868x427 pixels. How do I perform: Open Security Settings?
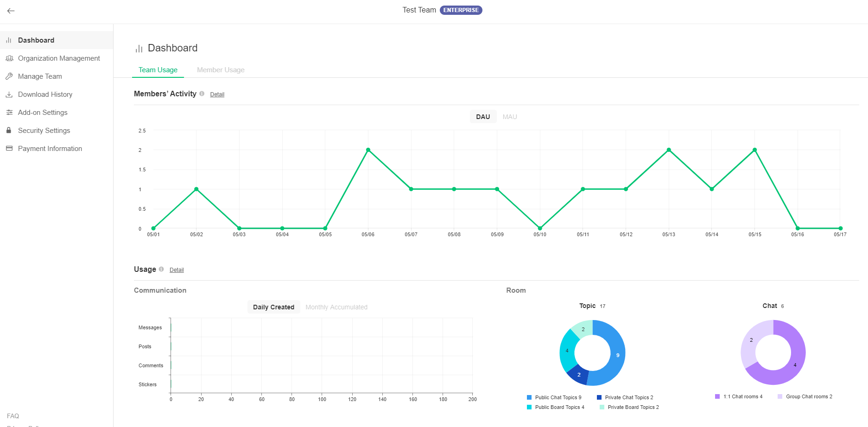(57, 131)
